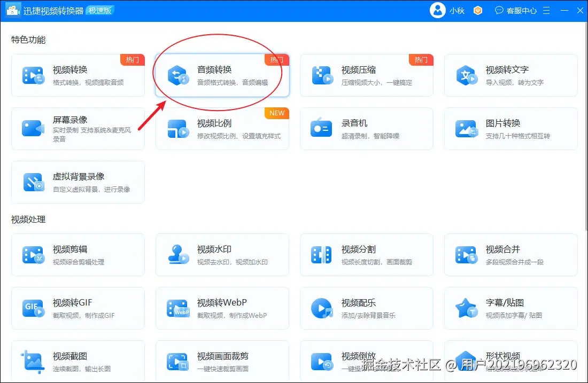Image resolution: width=588 pixels, height=383 pixels.
Task: Select the 字幕/贴图 star icon
Action: click(466, 308)
